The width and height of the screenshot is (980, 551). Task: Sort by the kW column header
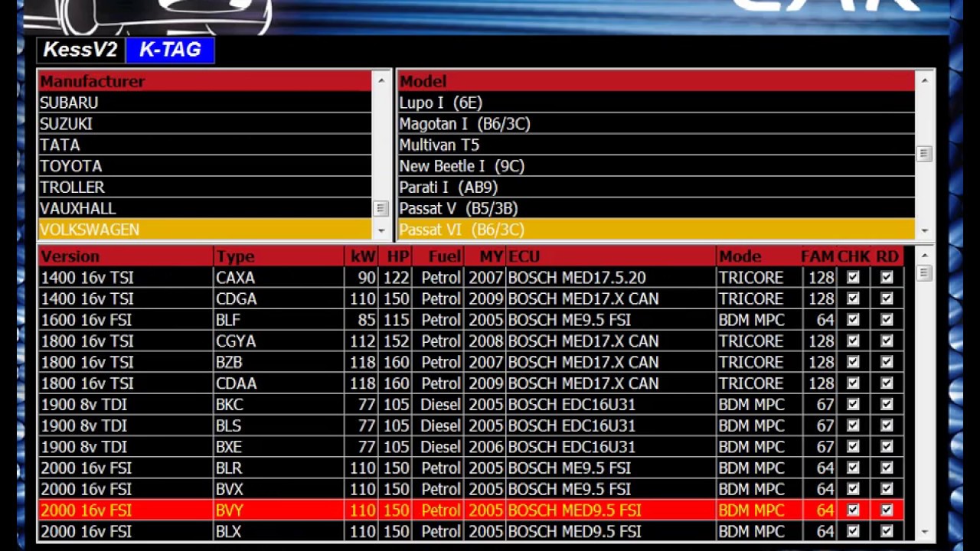[x=361, y=256]
